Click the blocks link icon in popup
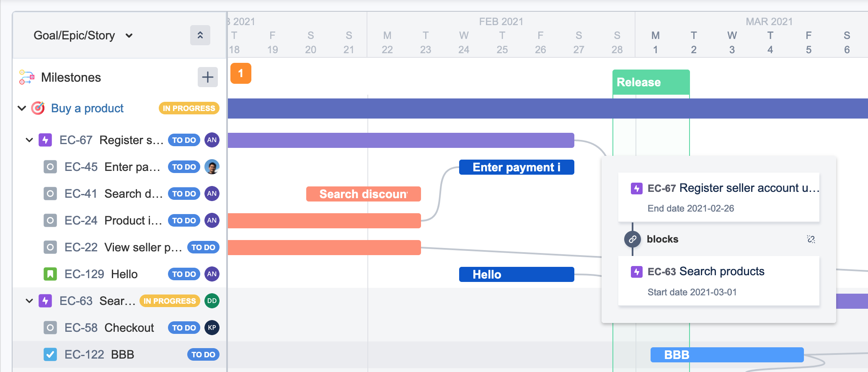Image resolution: width=868 pixels, height=372 pixels. coord(633,239)
